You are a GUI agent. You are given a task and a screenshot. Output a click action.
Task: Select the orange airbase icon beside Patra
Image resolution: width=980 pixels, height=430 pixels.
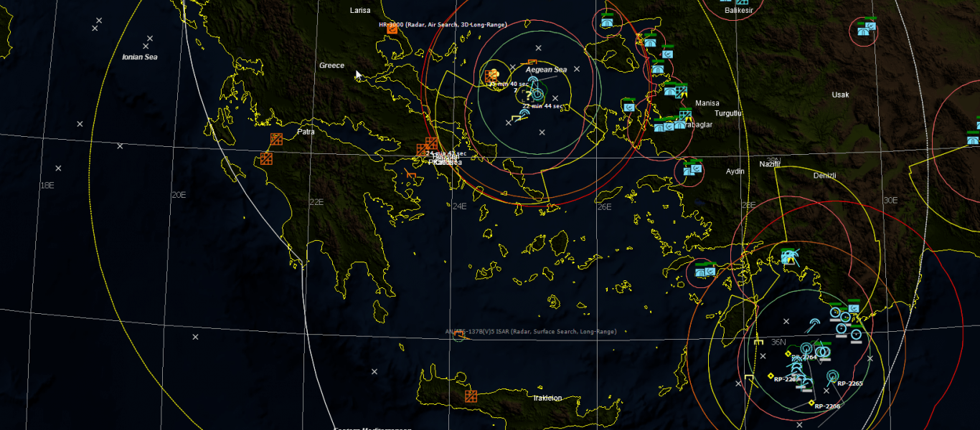(276, 139)
